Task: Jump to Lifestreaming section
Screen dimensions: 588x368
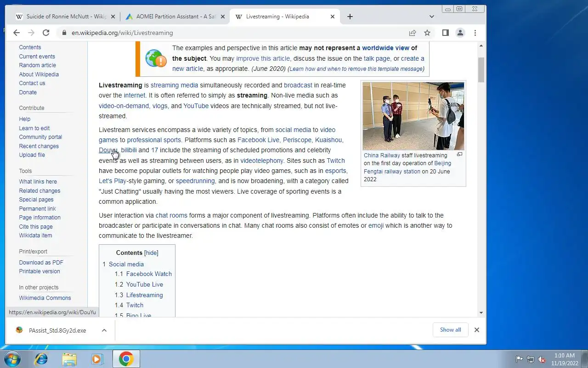Action: 144,295
